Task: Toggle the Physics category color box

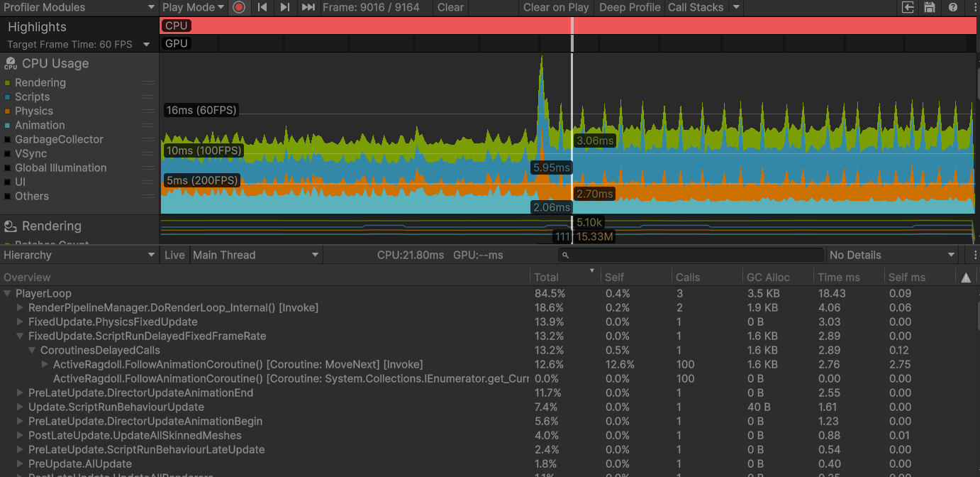Action: [x=8, y=111]
